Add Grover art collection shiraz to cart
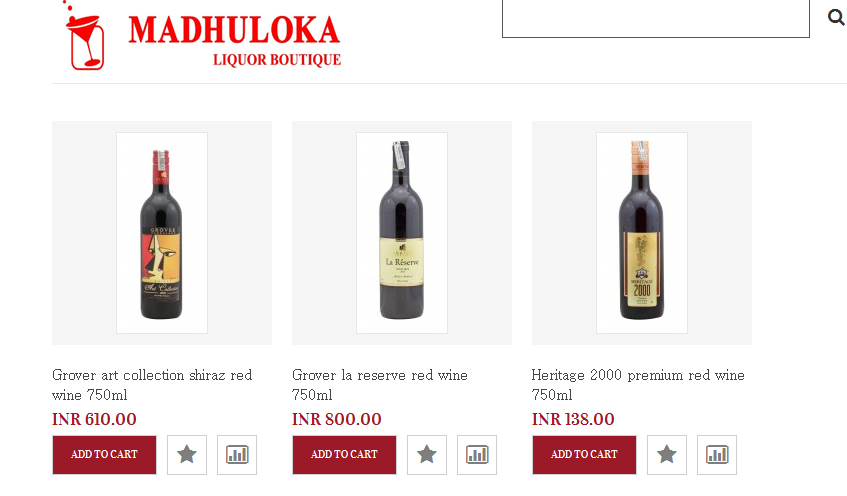847x496 pixels. click(x=104, y=455)
